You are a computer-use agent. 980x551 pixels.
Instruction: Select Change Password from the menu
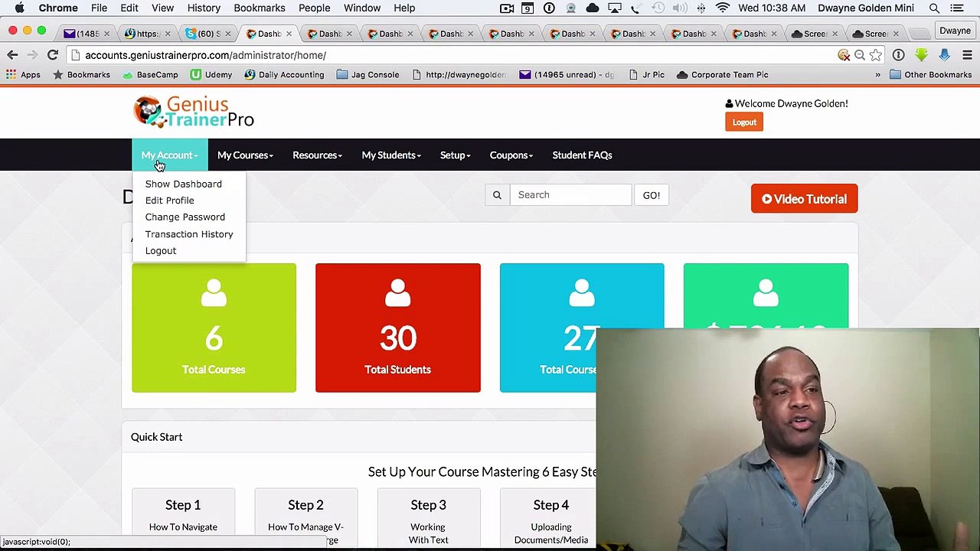(185, 217)
